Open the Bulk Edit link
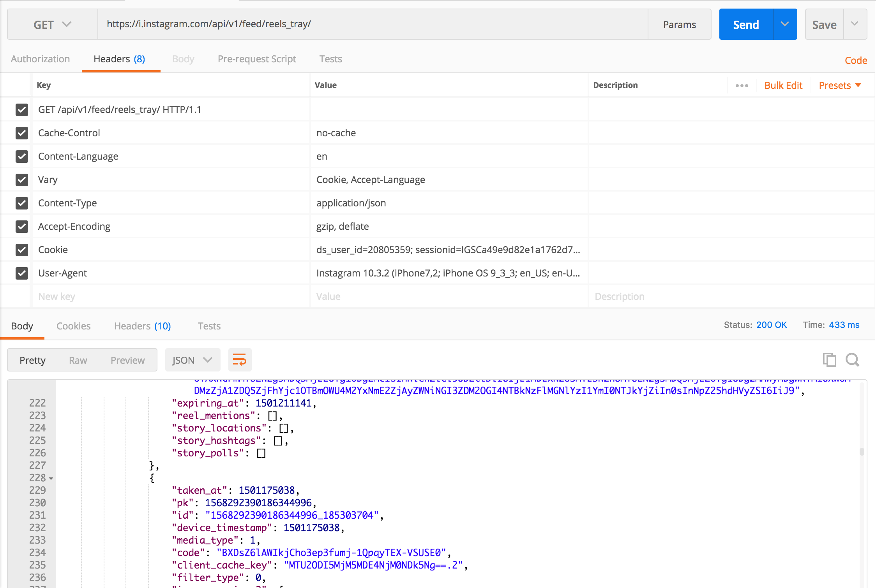The image size is (876, 588). 783,86
